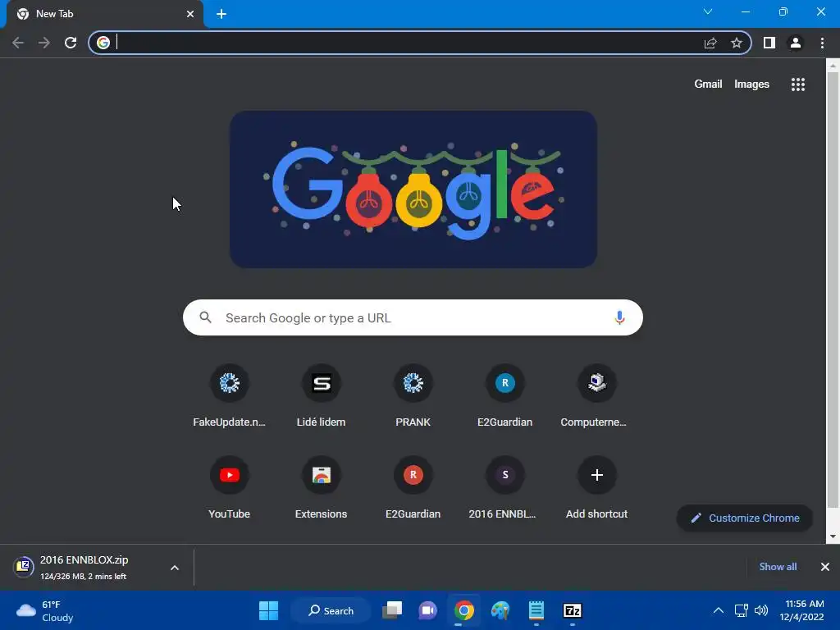Open 7-Zip from taskbar
Screen dimensions: 840x630
(573, 610)
